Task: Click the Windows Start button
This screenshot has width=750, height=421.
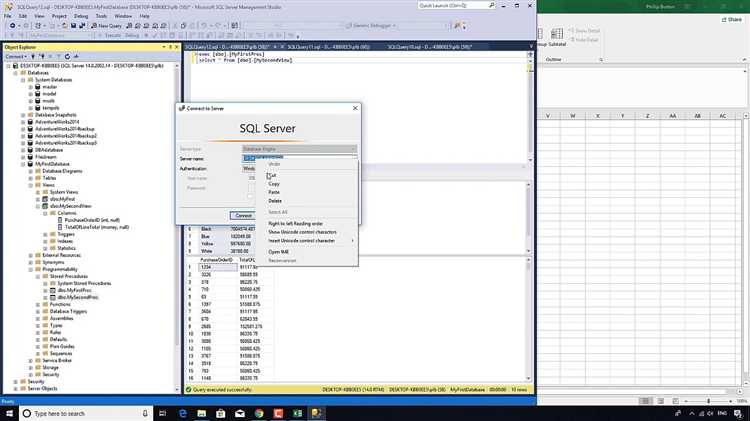Action: point(9,413)
